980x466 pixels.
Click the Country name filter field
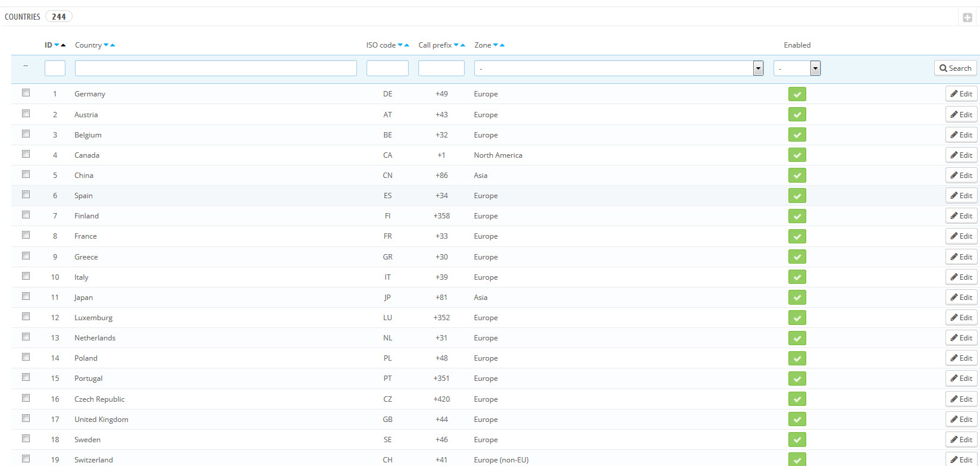216,68
